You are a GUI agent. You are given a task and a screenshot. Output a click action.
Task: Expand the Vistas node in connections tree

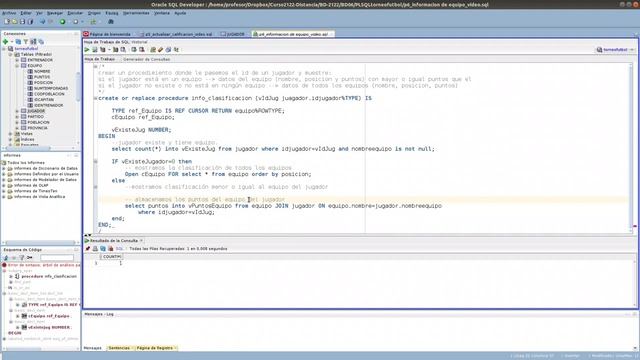pos(11,134)
